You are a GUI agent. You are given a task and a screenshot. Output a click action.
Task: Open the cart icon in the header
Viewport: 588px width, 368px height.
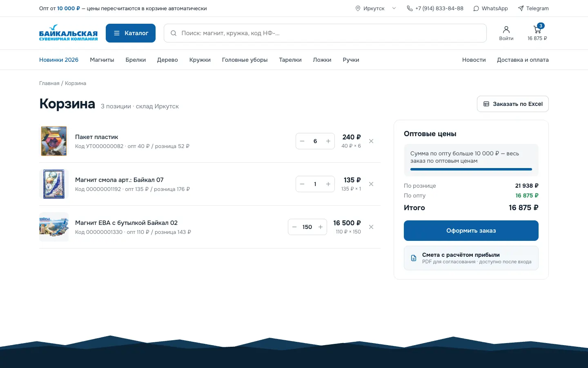[537, 33]
